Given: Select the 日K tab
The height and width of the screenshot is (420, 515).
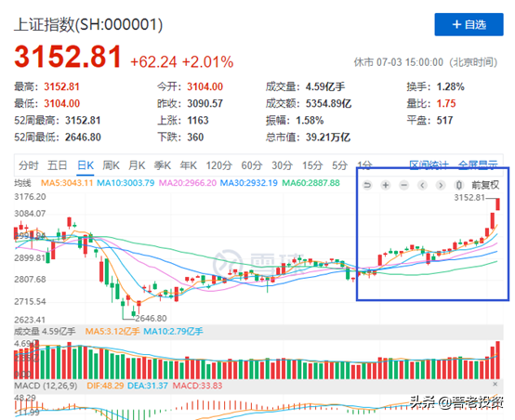Looking at the screenshot, I should (86, 165).
